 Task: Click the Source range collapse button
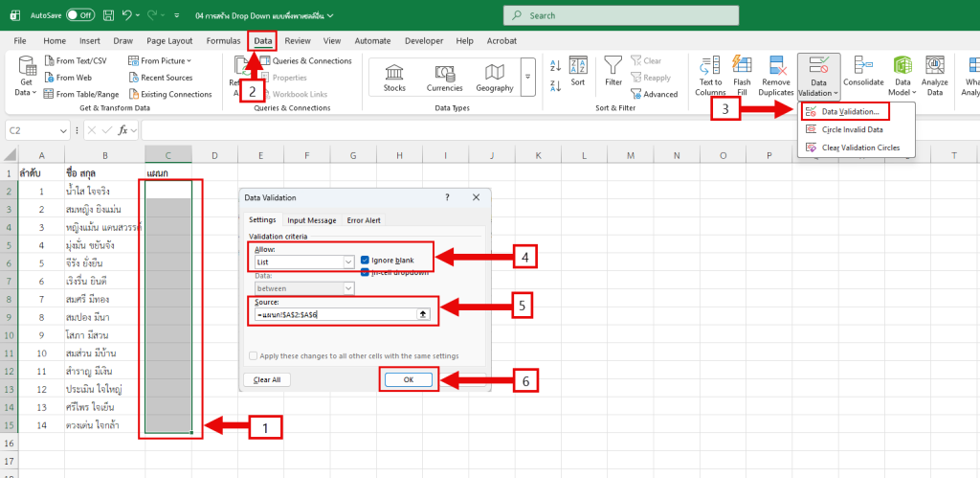pos(422,315)
